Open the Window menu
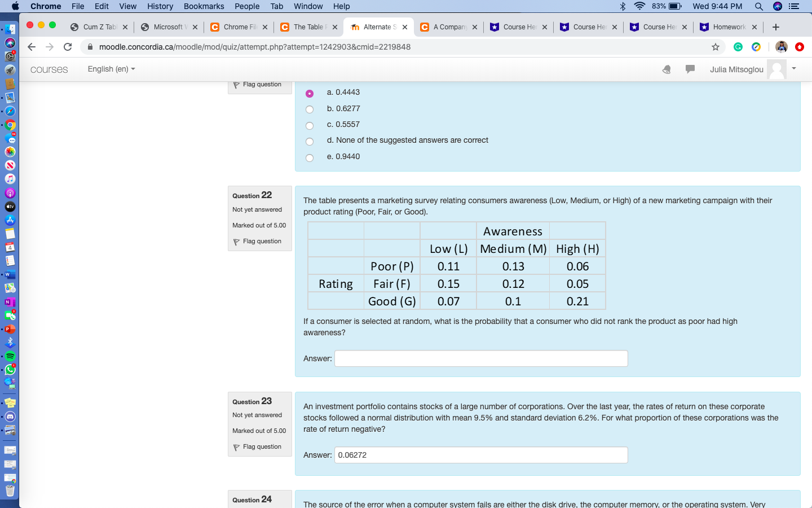 tap(308, 6)
